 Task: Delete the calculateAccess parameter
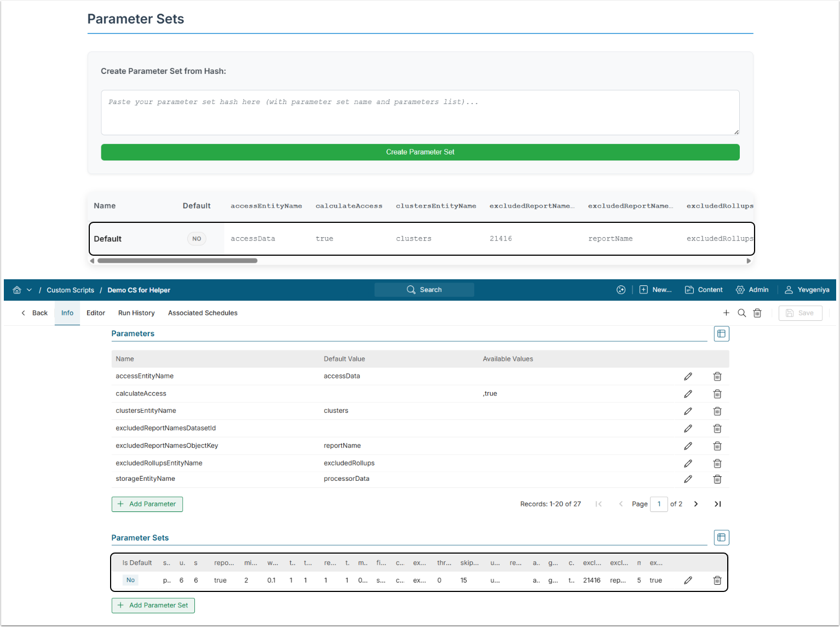(717, 394)
